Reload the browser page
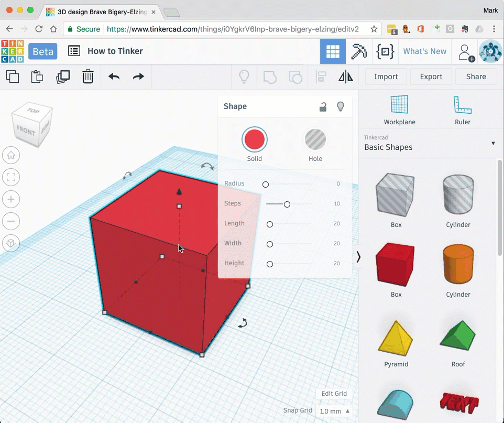Viewport: 504px width, 423px height. [39, 29]
